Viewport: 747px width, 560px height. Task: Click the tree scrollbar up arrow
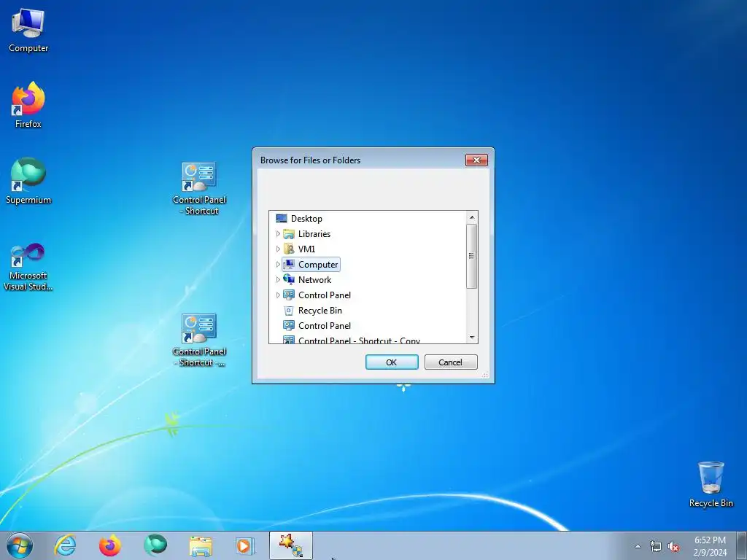click(472, 217)
